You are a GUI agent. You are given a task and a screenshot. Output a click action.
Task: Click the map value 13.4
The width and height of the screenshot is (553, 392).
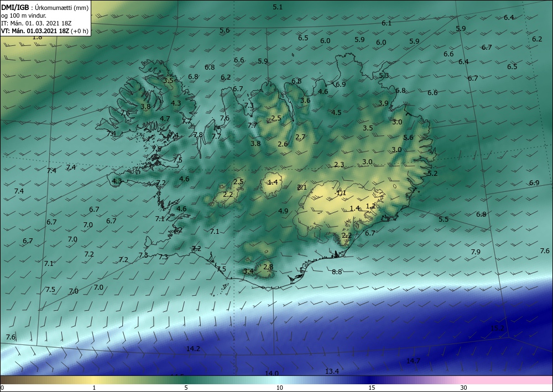click(332, 371)
